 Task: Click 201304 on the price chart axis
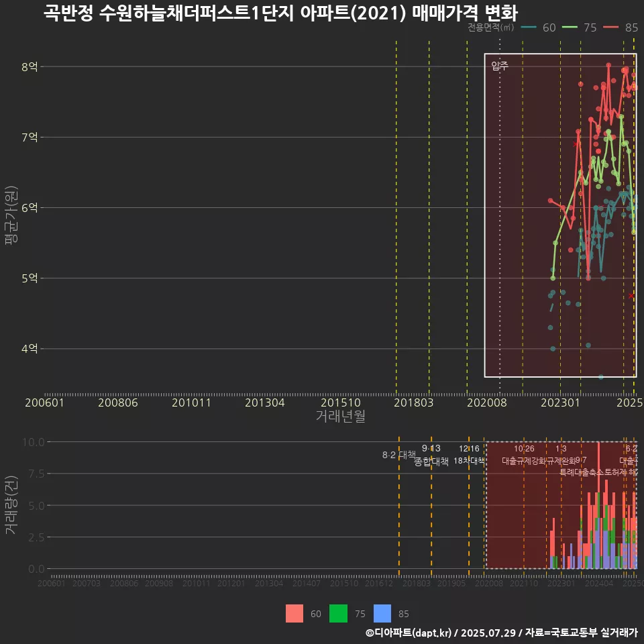click(265, 402)
